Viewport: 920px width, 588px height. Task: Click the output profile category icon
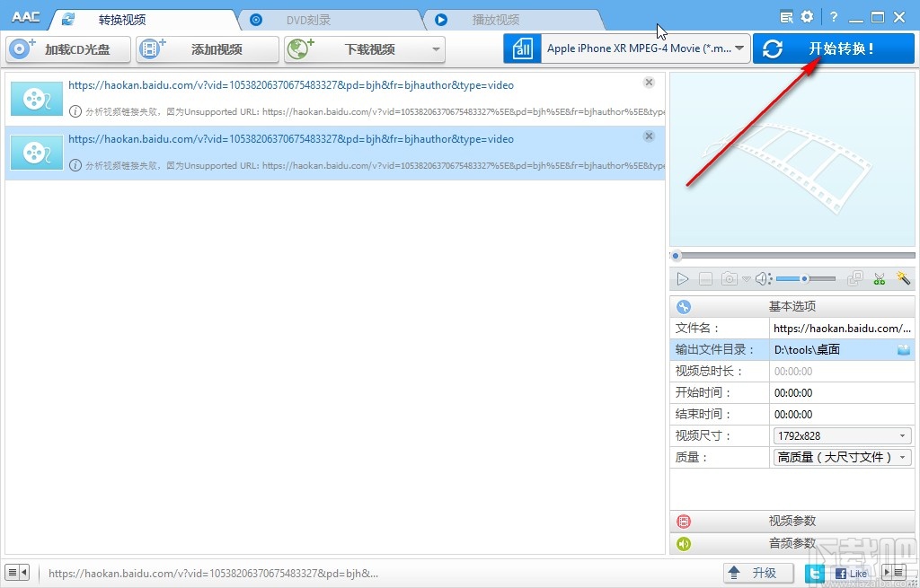522,48
